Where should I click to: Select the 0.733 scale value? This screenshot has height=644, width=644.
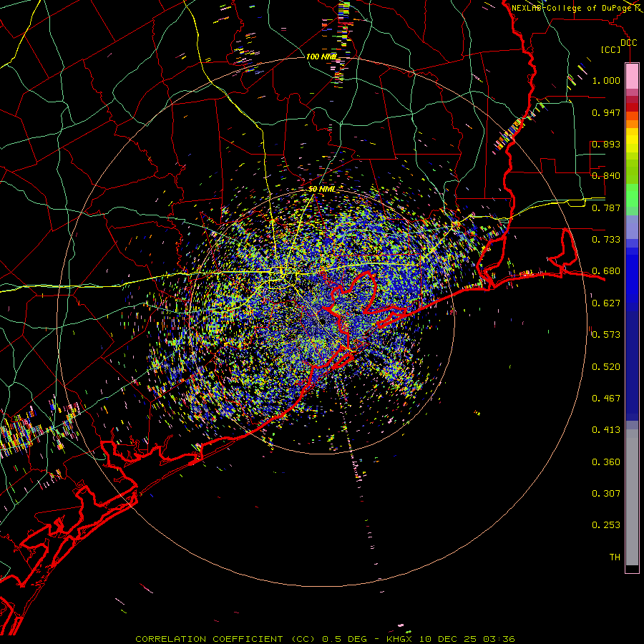click(x=606, y=240)
